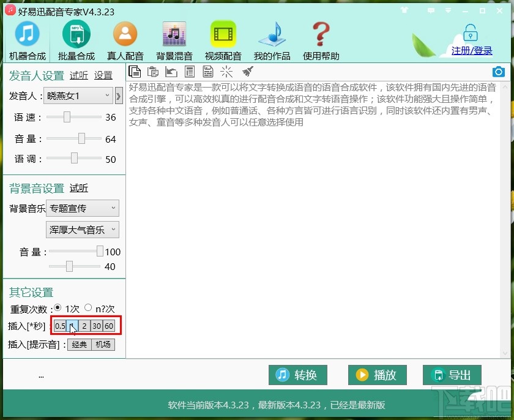The width and height of the screenshot is (514, 420).
Task: Click the import file toolbar icon
Action: point(171,72)
